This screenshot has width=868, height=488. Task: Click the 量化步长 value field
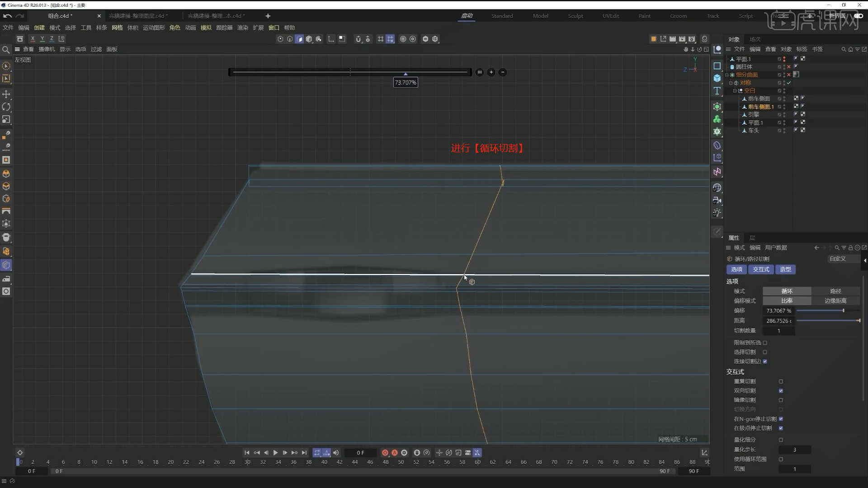pyautogui.click(x=794, y=450)
